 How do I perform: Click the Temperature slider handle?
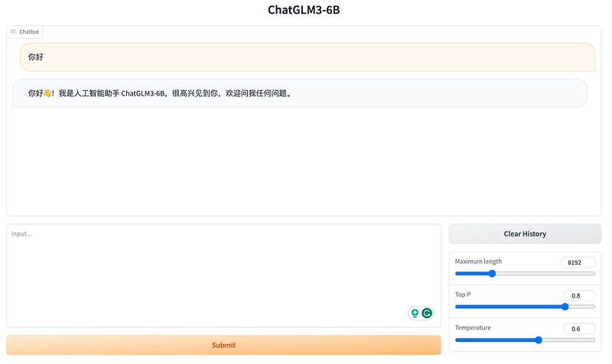[x=539, y=340]
